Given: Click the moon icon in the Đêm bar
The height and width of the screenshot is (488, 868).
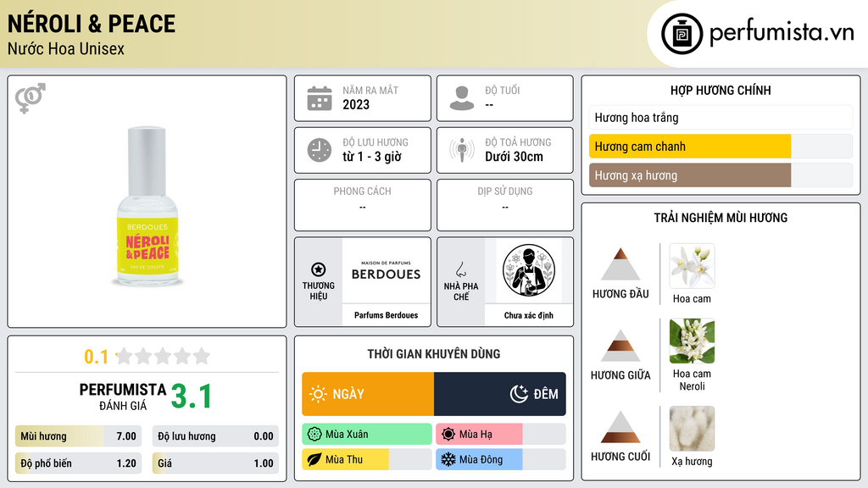Looking at the screenshot, I should point(519,394).
